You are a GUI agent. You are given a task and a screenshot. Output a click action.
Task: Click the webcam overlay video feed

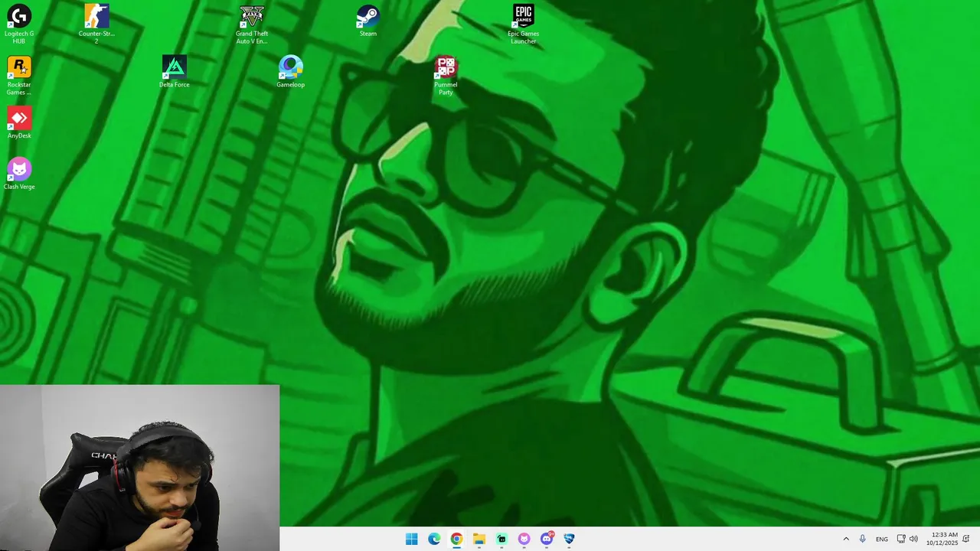(139, 468)
